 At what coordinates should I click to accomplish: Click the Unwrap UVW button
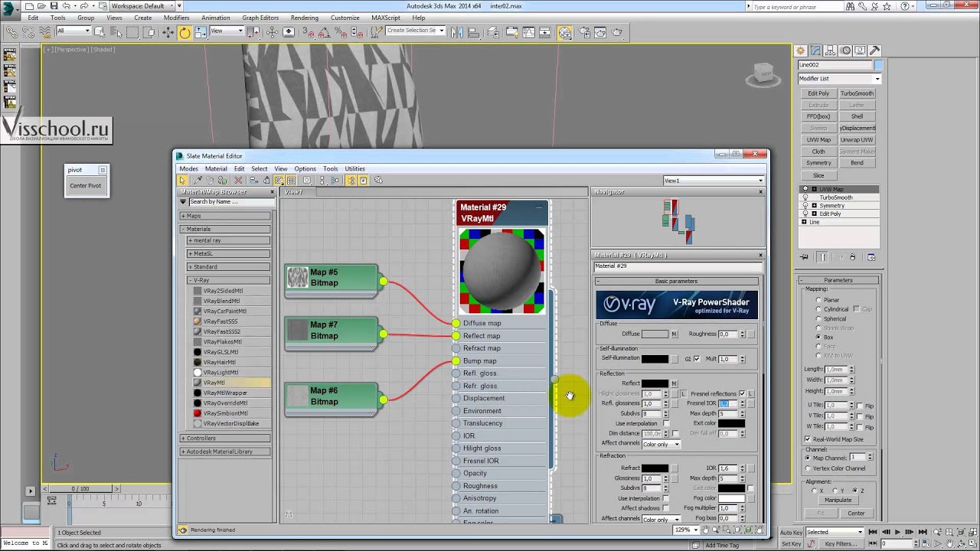857,140
